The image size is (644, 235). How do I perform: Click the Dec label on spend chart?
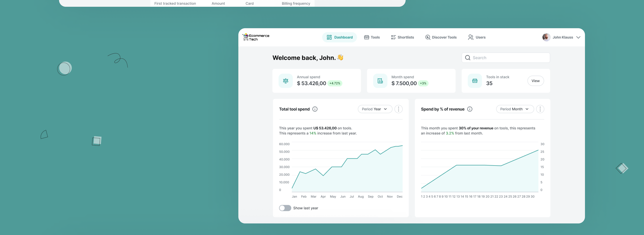coord(400,197)
